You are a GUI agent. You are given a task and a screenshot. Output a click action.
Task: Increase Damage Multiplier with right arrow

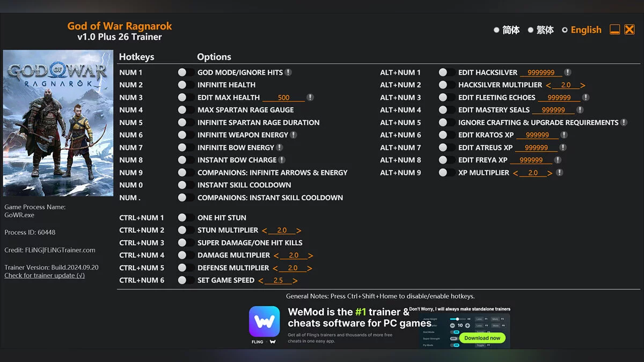310,256
